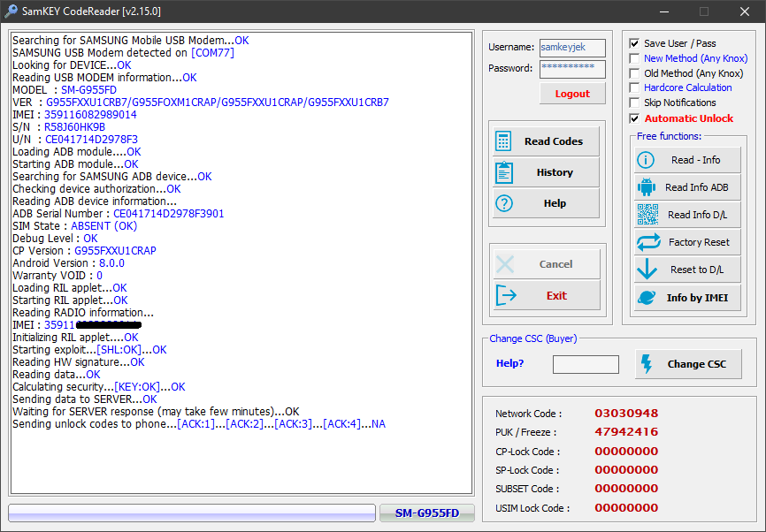Click the Help question mark icon
Screen dimensions: 766x532
click(504, 203)
